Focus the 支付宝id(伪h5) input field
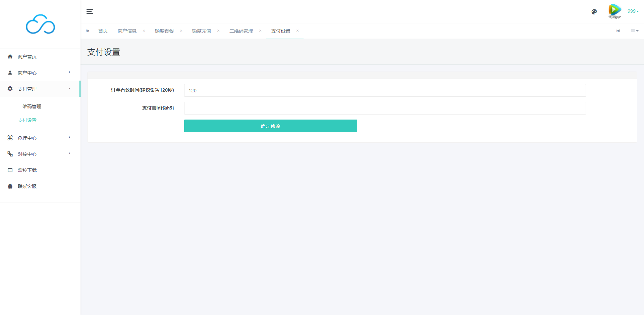644x315 pixels. pos(385,108)
